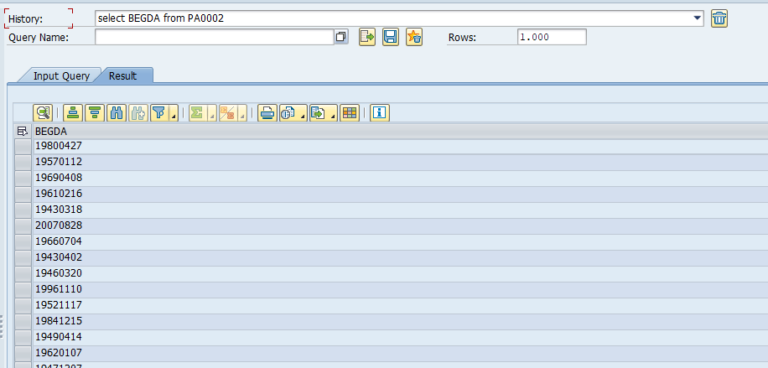
Task: Switch to the Input Query tab
Action: 61,76
